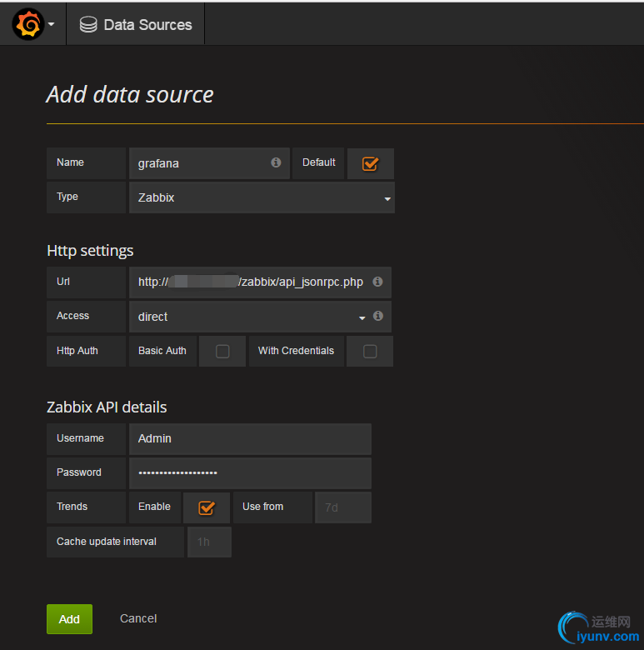The height and width of the screenshot is (650, 644).
Task: Open the Type dropdown showing Zabbix
Action: 262,197
